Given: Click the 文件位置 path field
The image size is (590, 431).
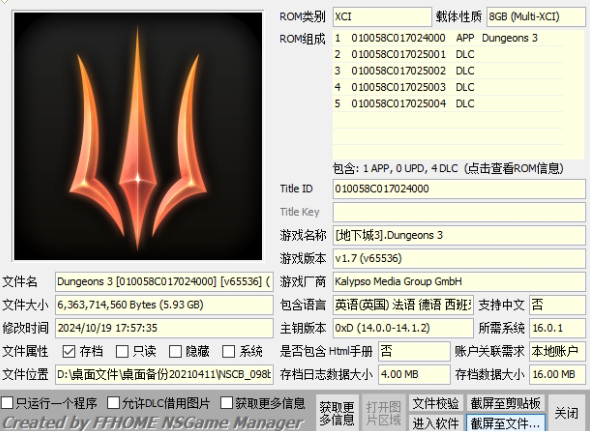Looking at the screenshot, I should click(x=164, y=375).
